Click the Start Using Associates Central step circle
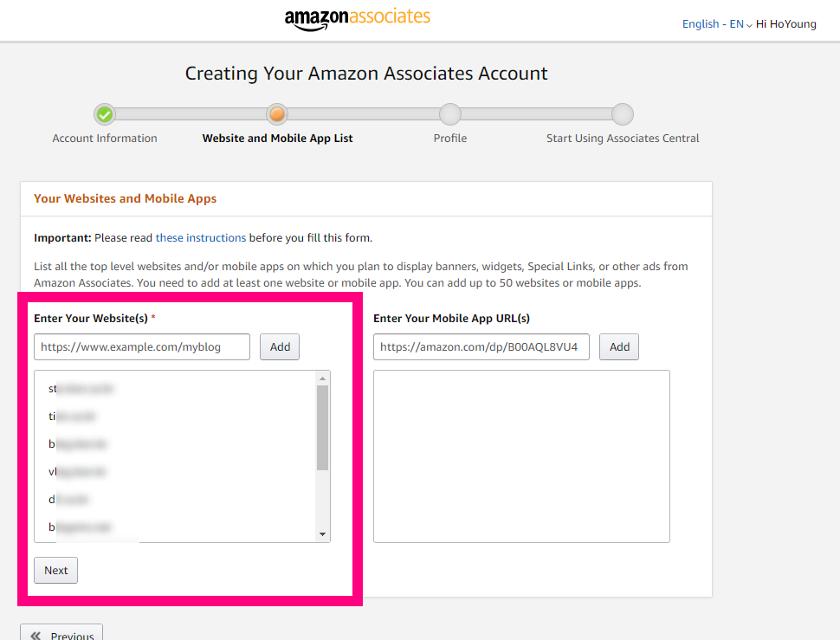Image resolution: width=840 pixels, height=640 pixels. tap(623, 114)
